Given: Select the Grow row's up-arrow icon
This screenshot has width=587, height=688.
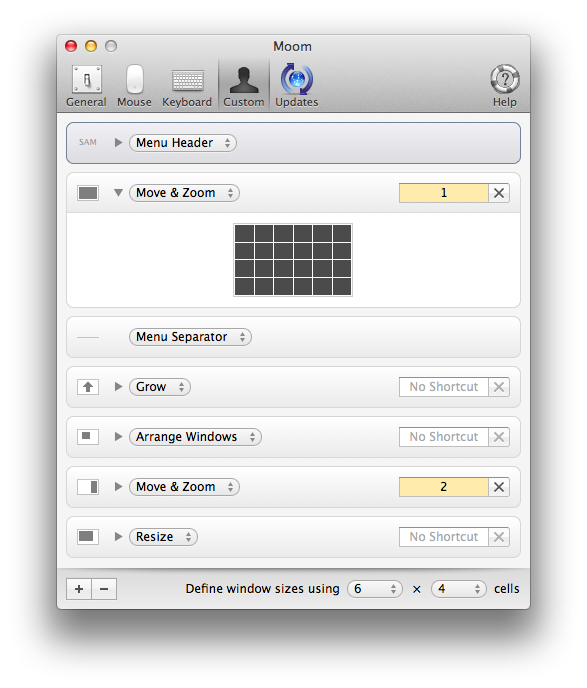Looking at the screenshot, I should pos(88,387).
